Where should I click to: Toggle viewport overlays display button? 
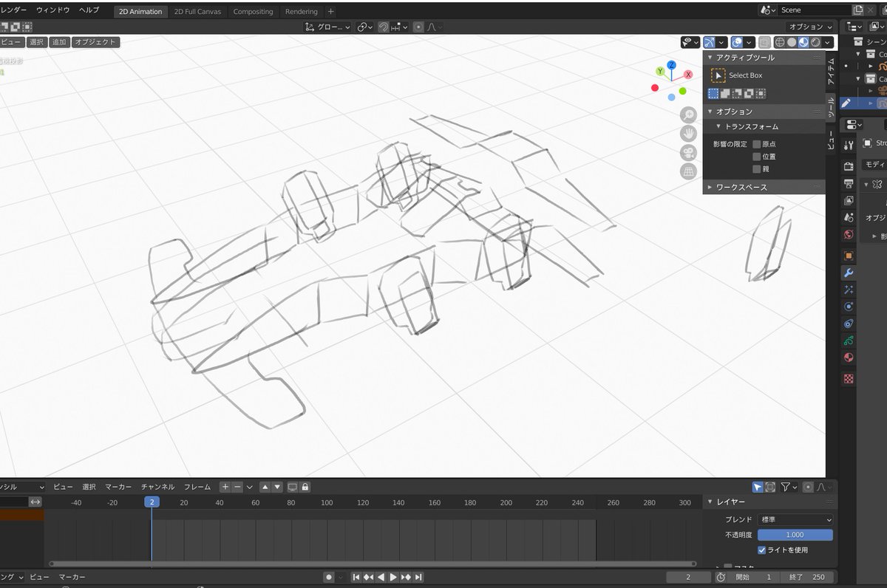tap(737, 43)
